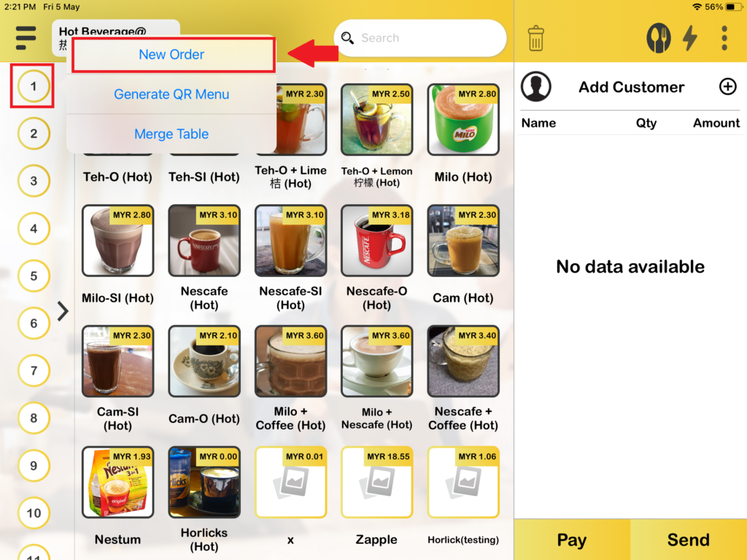Select New Order from the popup menu
Screen dimensions: 747x560
pyautogui.click(x=171, y=55)
